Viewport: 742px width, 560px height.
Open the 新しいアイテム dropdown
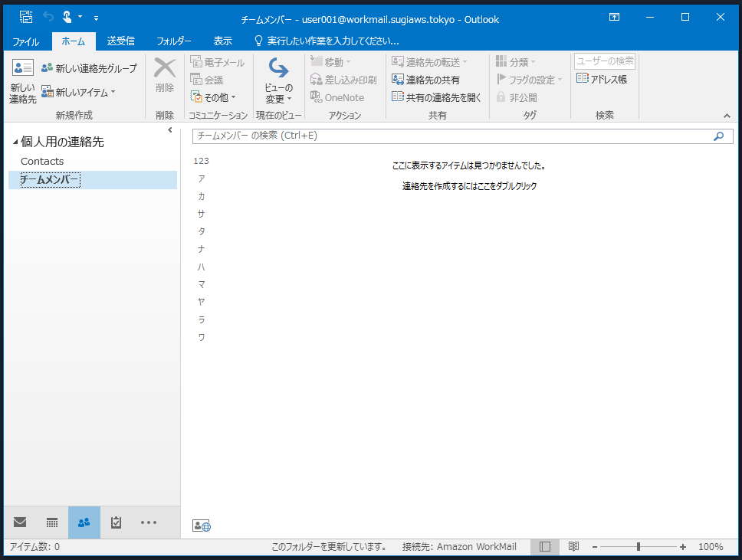(78, 92)
